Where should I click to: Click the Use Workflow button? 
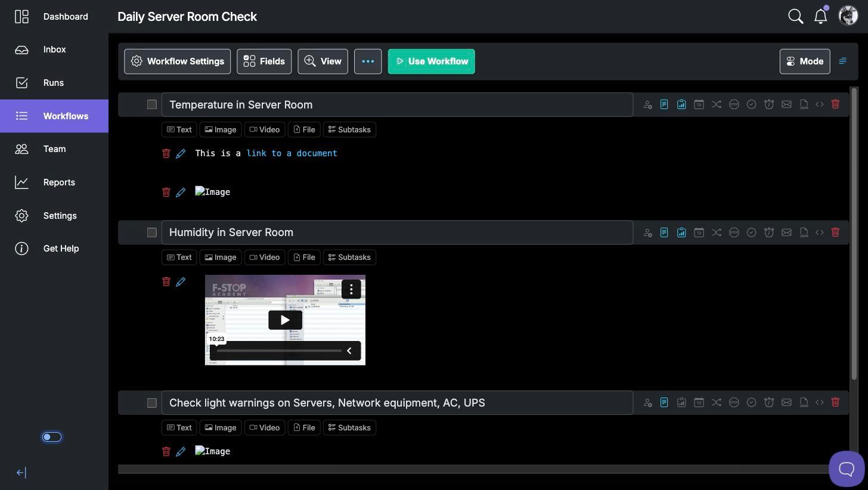[x=432, y=61]
